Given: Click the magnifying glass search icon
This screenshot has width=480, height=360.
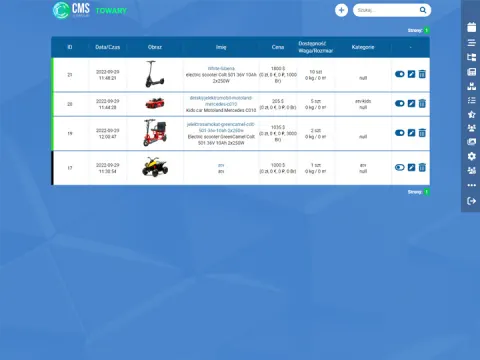Looking at the screenshot, I should [x=423, y=10].
